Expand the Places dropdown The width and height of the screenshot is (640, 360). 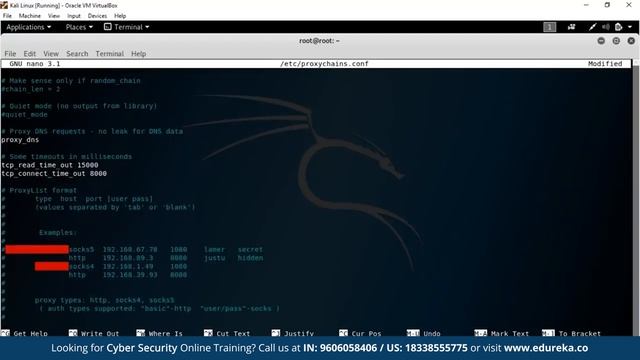(x=79, y=27)
